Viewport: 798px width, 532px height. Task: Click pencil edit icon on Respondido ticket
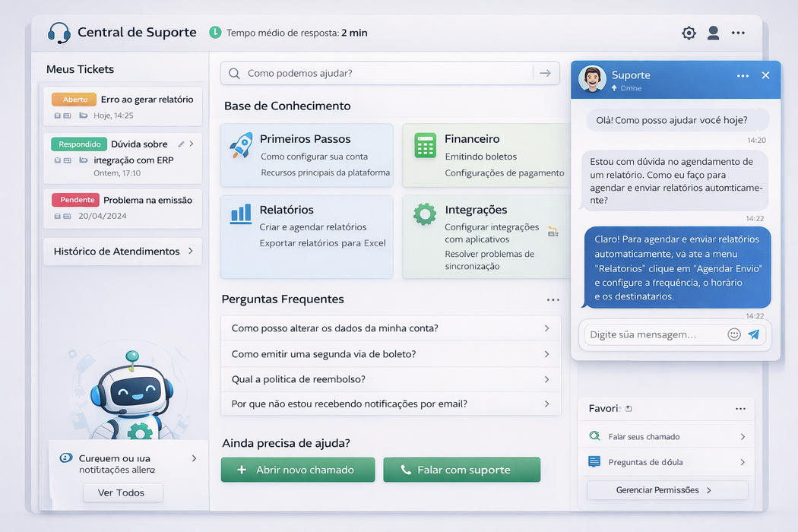tap(181, 144)
